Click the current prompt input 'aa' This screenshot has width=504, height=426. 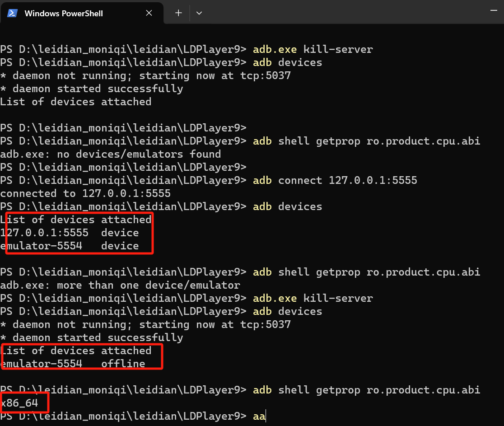pos(259,417)
